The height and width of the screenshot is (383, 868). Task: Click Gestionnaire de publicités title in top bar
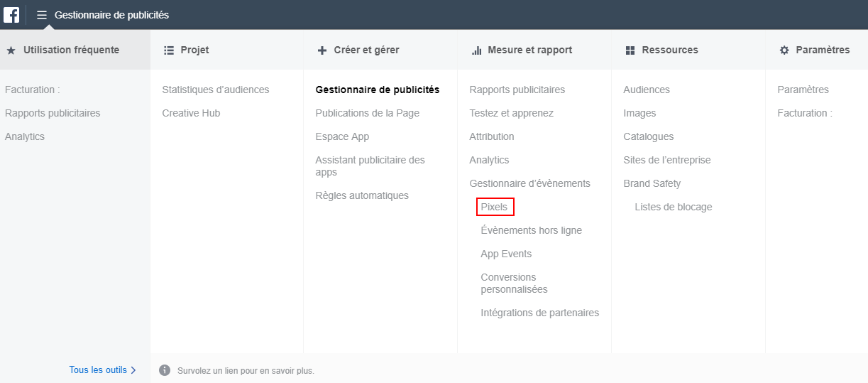pyautogui.click(x=111, y=15)
